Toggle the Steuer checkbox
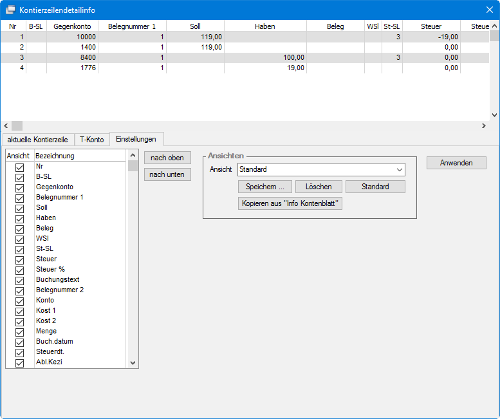 pos(20,260)
